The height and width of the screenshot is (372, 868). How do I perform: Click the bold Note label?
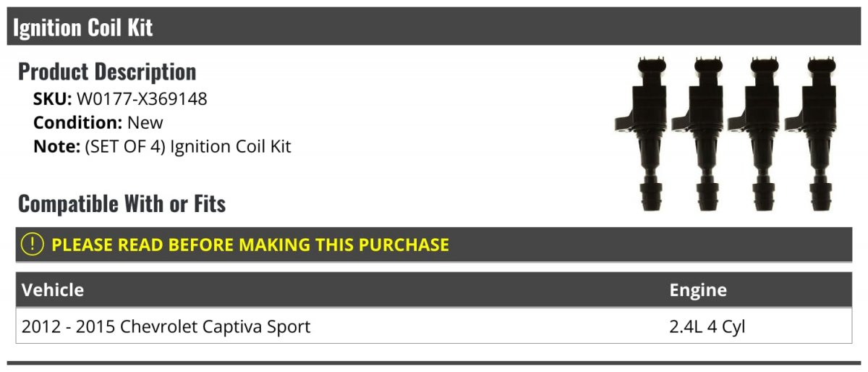click(56, 146)
